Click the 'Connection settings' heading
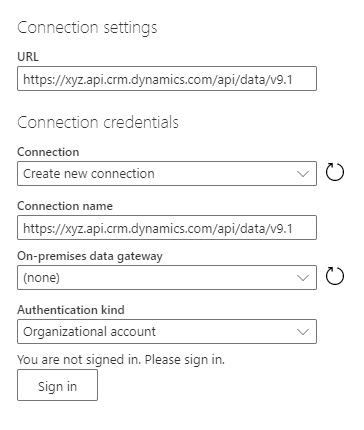This screenshot has height=430, width=364. point(87,28)
